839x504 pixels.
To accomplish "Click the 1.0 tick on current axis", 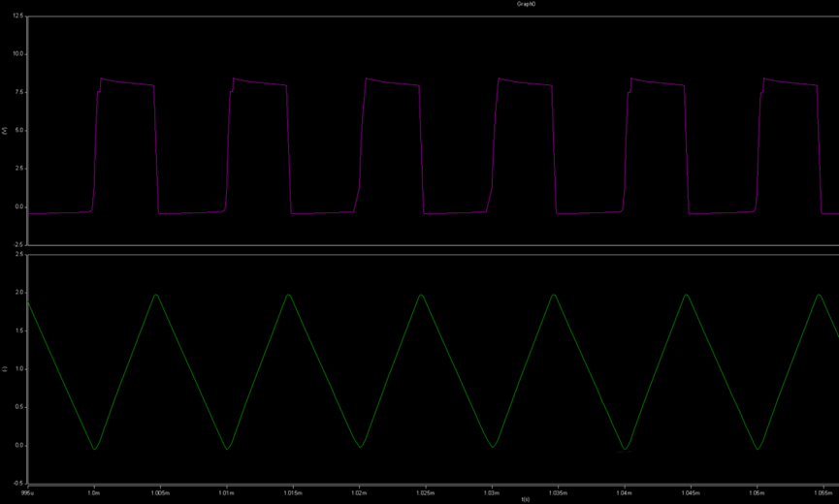I will click(x=20, y=369).
